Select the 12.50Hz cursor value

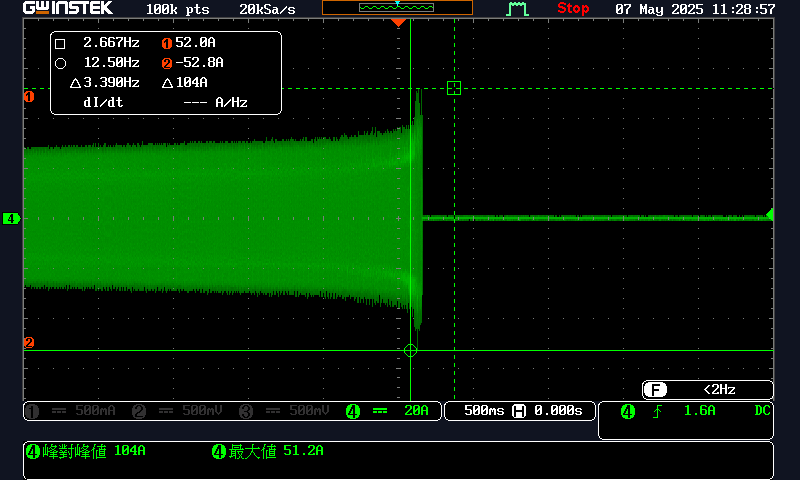(x=111, y=62)
